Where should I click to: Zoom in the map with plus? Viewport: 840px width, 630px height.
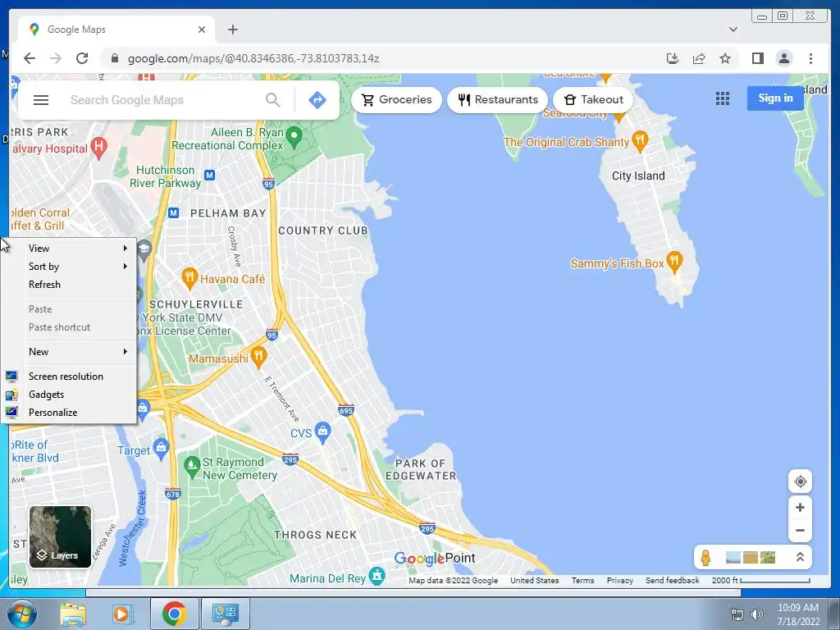tap(800, 507)
